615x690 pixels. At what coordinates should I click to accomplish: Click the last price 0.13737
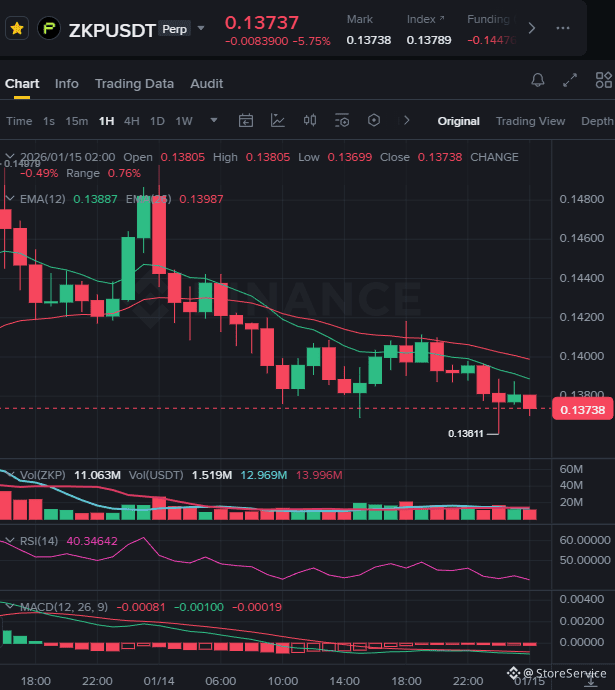coord(262,22)
